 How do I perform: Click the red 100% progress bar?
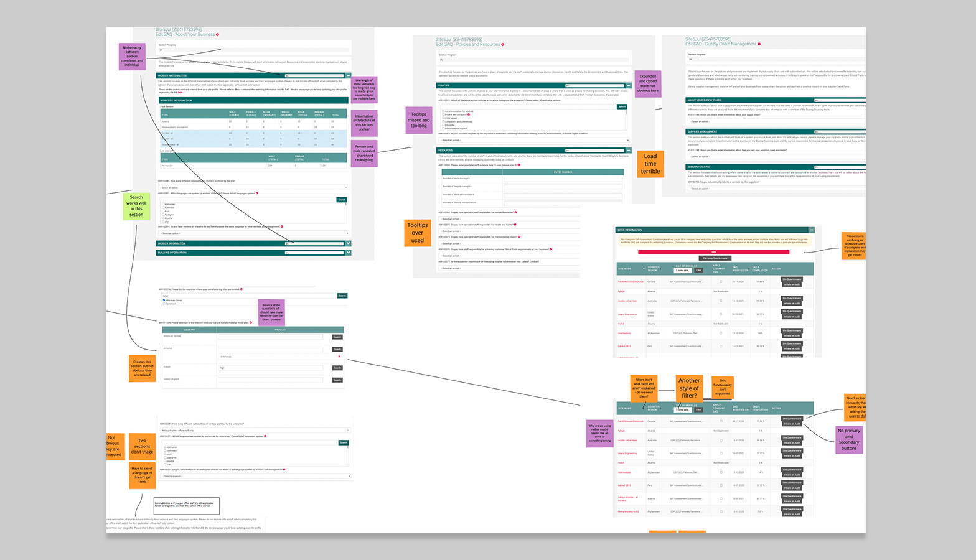coord(713,252)
